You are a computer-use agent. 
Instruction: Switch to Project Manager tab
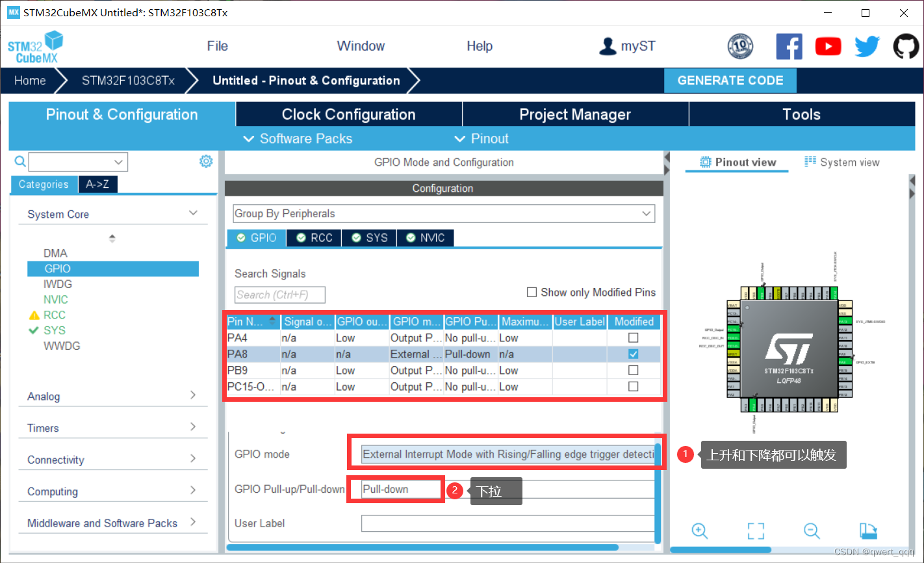(575, 114)
